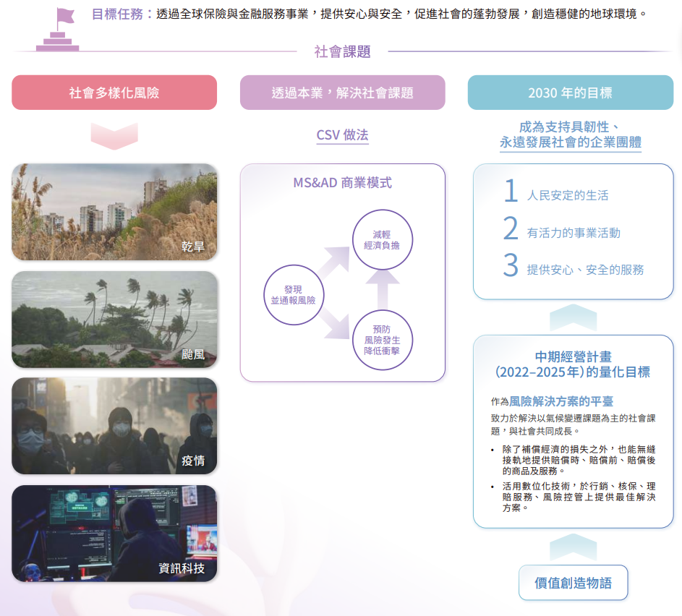Select the 社會多樣化風險 pink header

point(114,93)
